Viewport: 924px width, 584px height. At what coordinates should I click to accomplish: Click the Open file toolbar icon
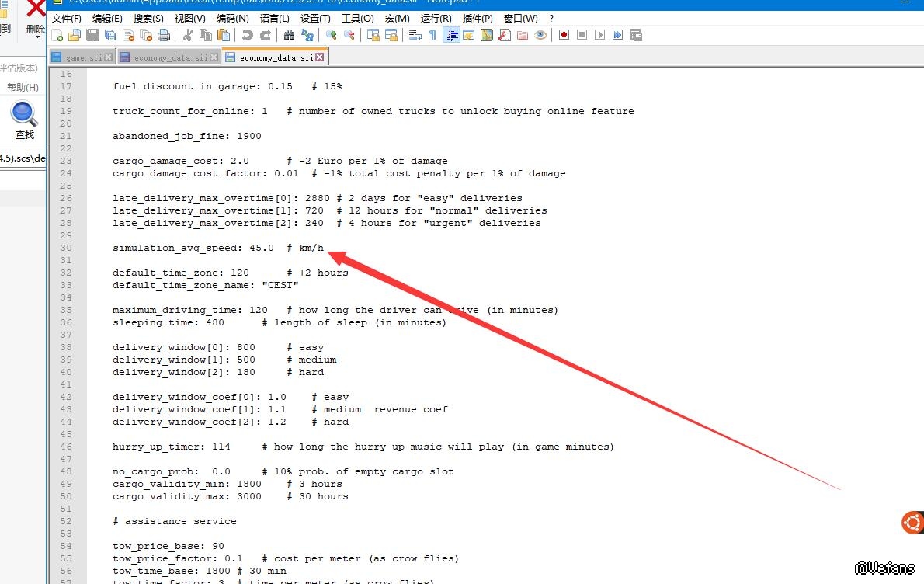[x=75, y=36]
